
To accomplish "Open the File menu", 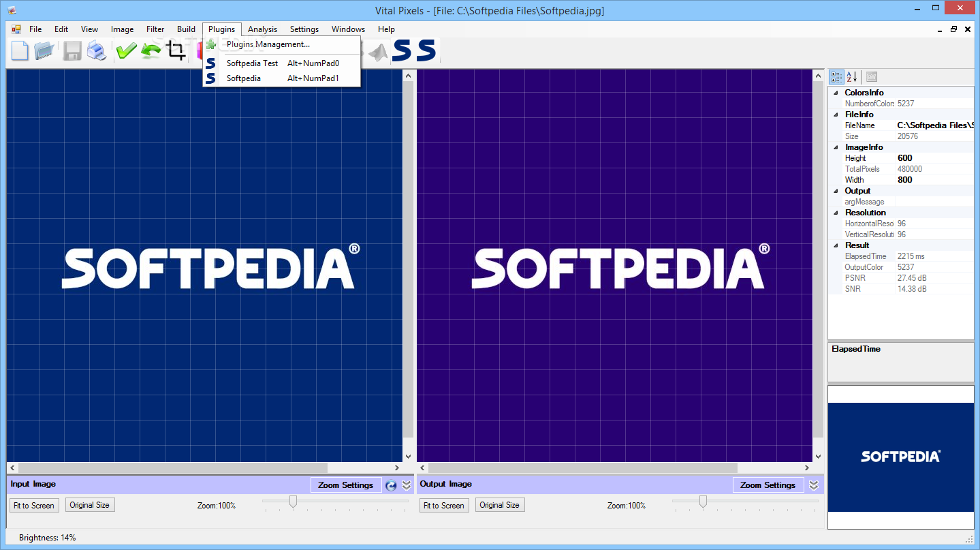I will (x=35, y=29).
